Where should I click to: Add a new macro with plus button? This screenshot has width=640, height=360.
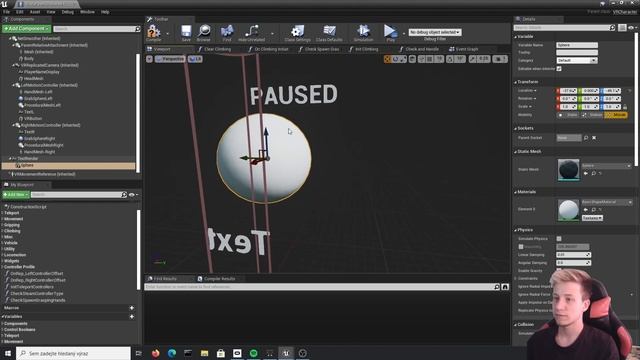coord(131,308)
